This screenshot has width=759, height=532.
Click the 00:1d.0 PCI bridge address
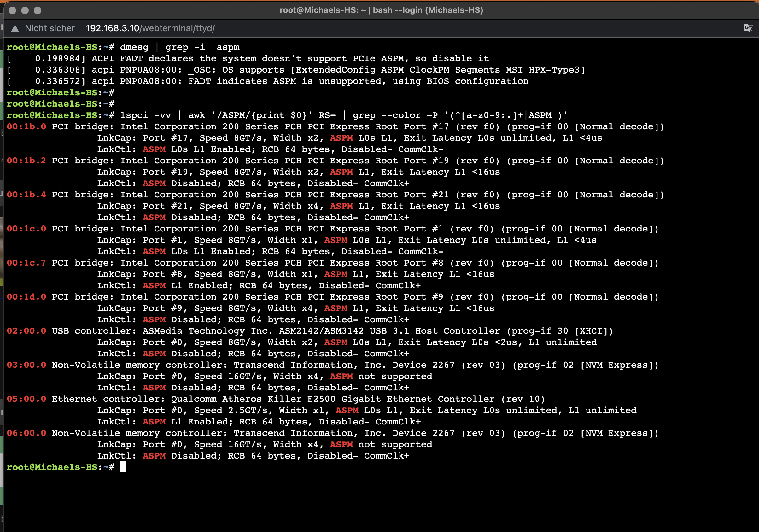tap(26, 297)
